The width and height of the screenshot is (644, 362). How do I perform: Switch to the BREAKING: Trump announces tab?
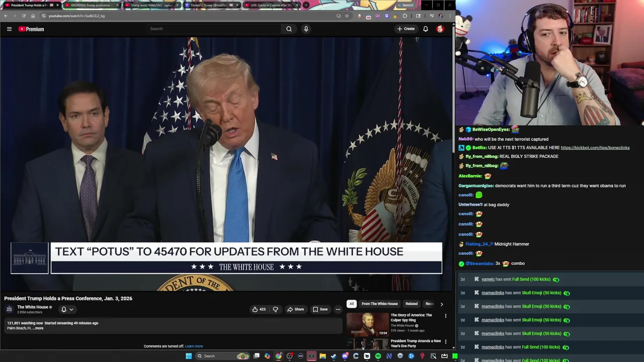click(x=91, y=5)
